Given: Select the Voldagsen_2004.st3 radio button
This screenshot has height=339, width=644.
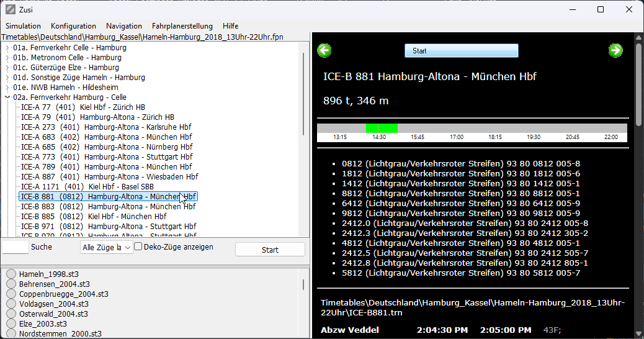Looking at the screenshot, I should pos(11,304).
